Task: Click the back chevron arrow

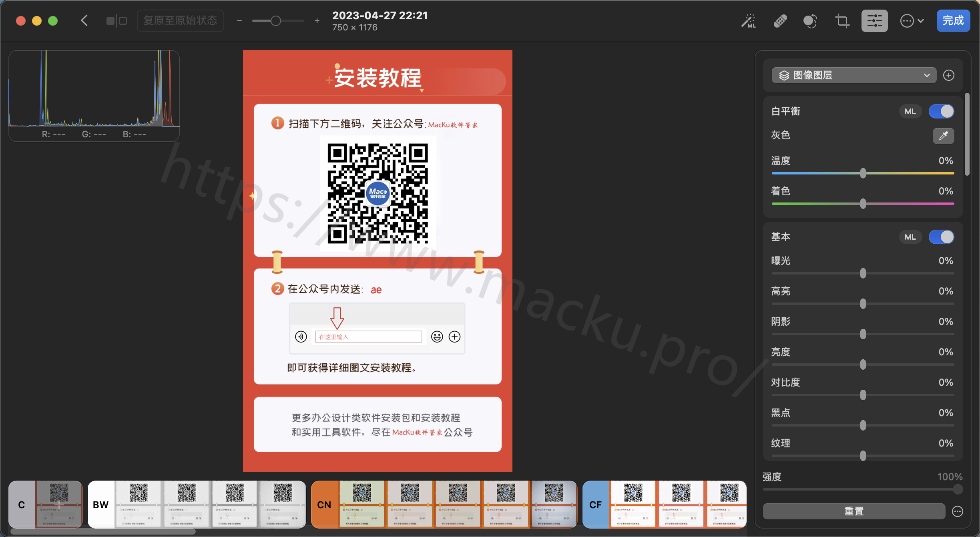Action: 84,20
